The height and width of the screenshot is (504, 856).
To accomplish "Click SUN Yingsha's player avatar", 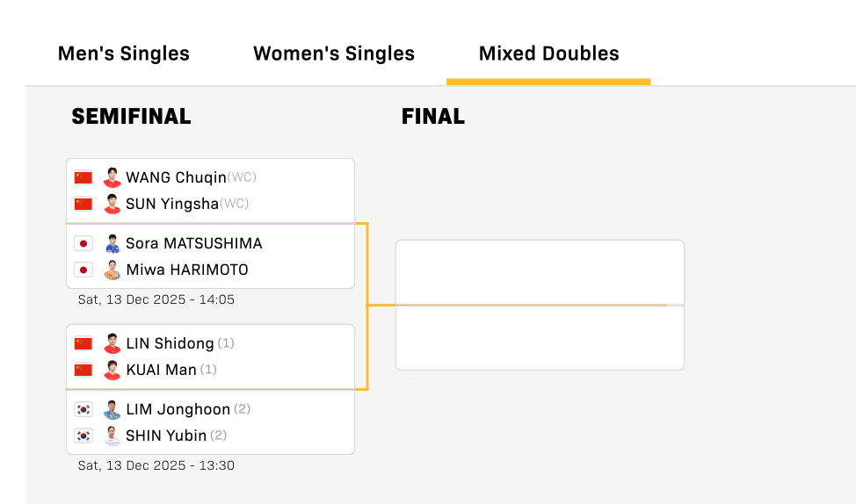I will (112, 204).
